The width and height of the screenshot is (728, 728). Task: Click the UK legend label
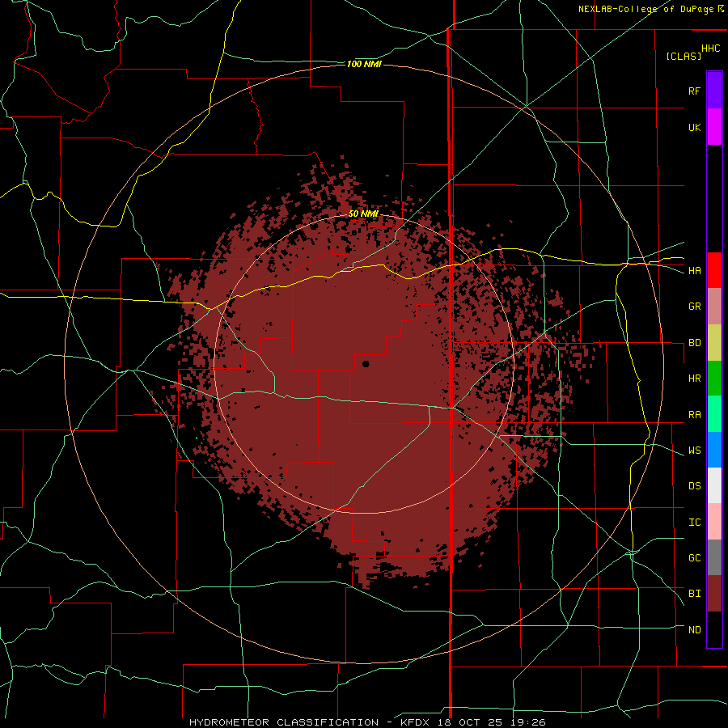click(694, 128)
